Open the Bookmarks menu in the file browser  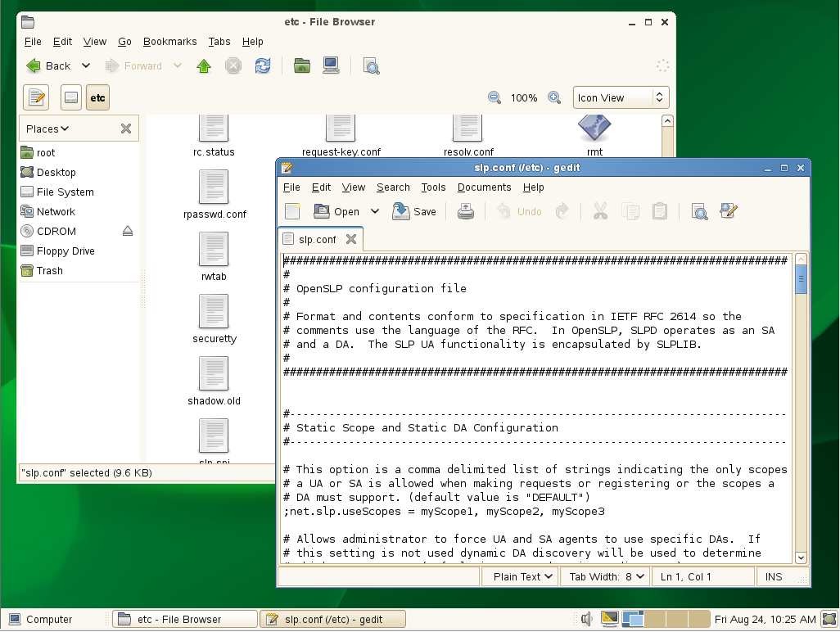(169, 42)
